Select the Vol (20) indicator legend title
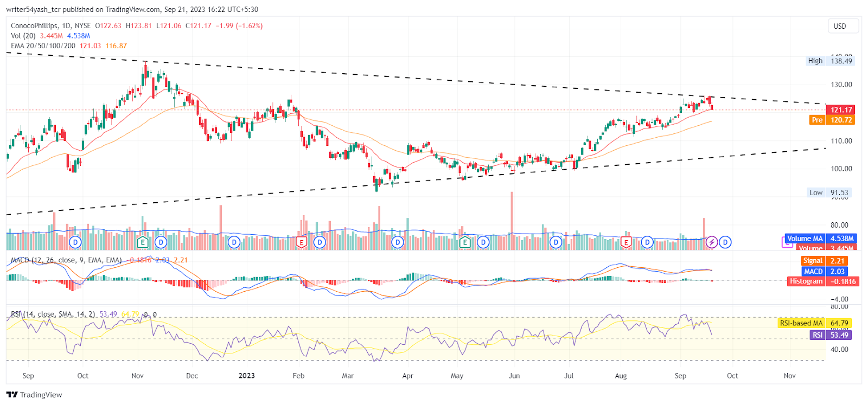868x405 pixels. pyautogui.click(x=23, y=36)
